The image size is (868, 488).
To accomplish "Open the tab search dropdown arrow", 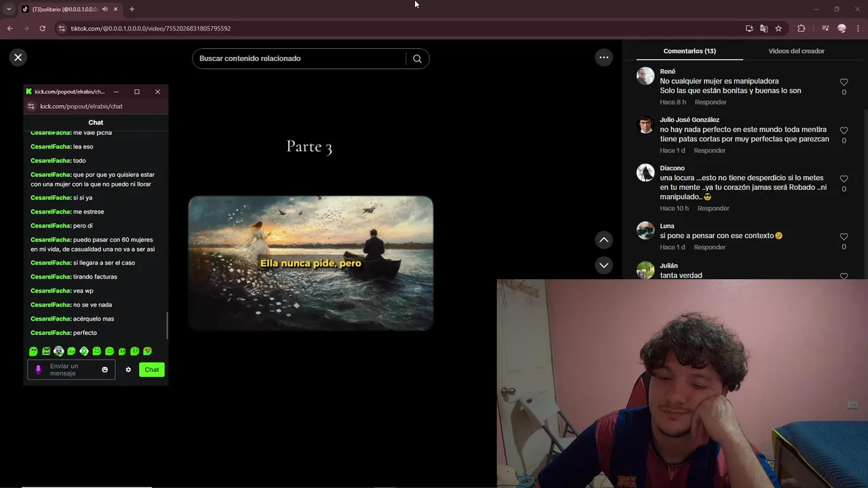I will click(x=8, y=9).
